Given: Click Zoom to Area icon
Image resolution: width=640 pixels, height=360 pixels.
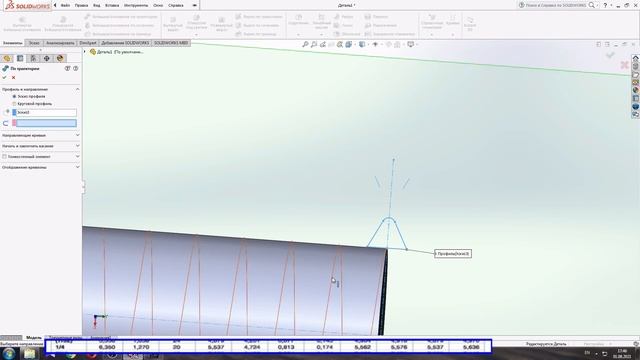Looking at the screenshot, I should (313, 44).
